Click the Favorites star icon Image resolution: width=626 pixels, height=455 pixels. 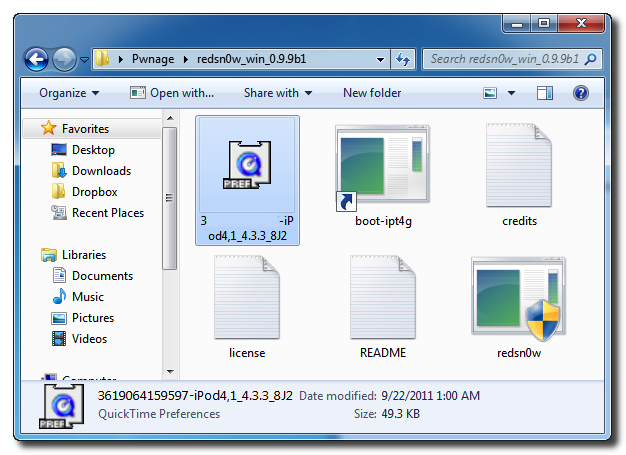[49, 128]
